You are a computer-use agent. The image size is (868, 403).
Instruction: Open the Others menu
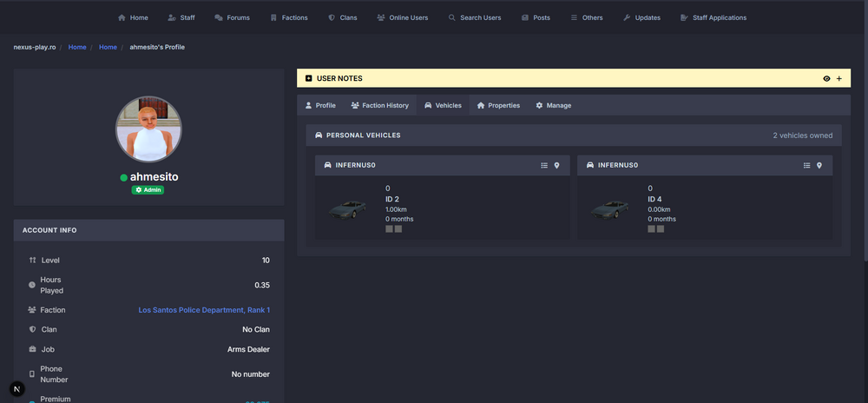pyautogui.click(x=586, y=17)
